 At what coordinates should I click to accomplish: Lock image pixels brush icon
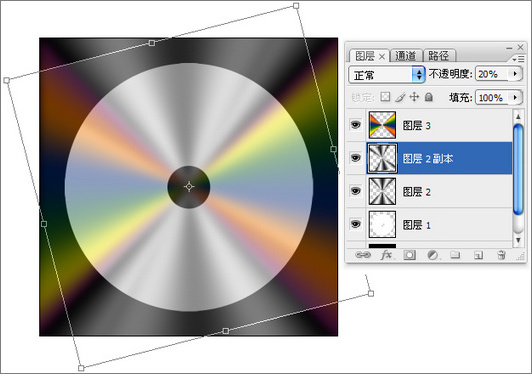click(400, 97)
